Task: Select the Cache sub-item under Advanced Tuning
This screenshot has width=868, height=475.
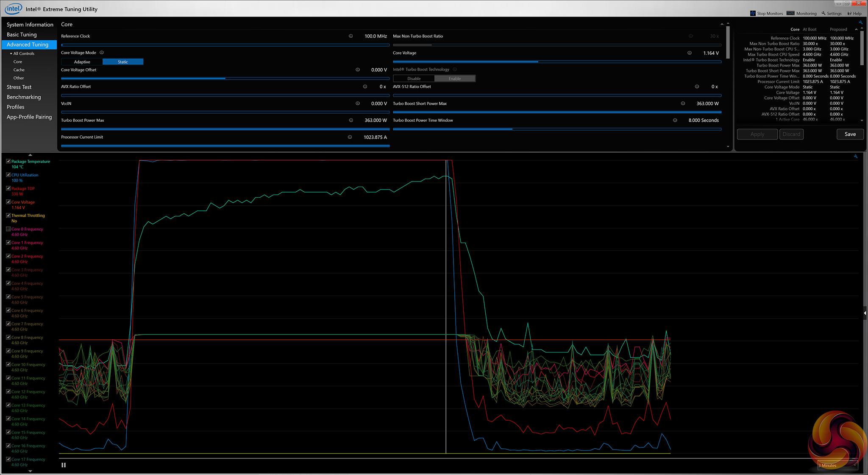Action: tap(19, 70)
